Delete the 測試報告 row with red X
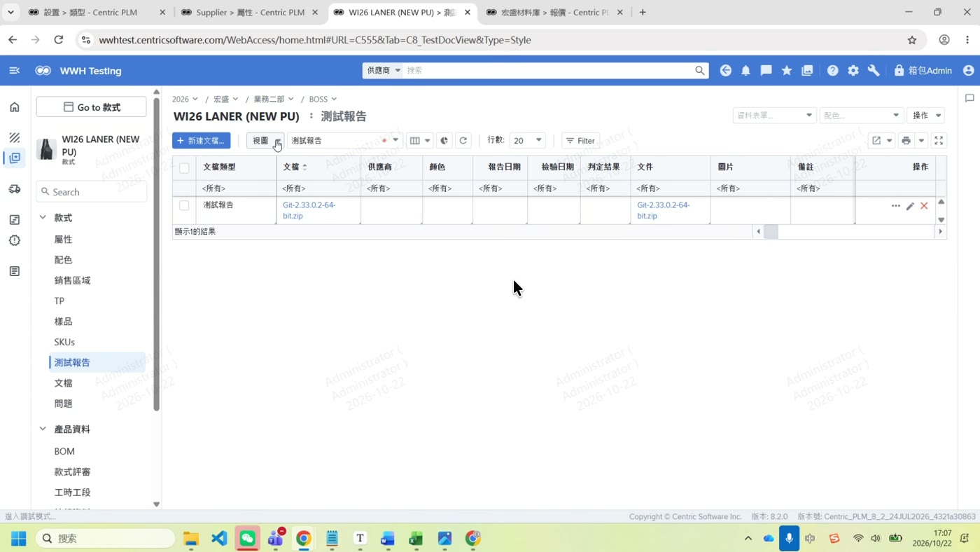The width and height of the screenshot is (980, 552). point(924,206)
